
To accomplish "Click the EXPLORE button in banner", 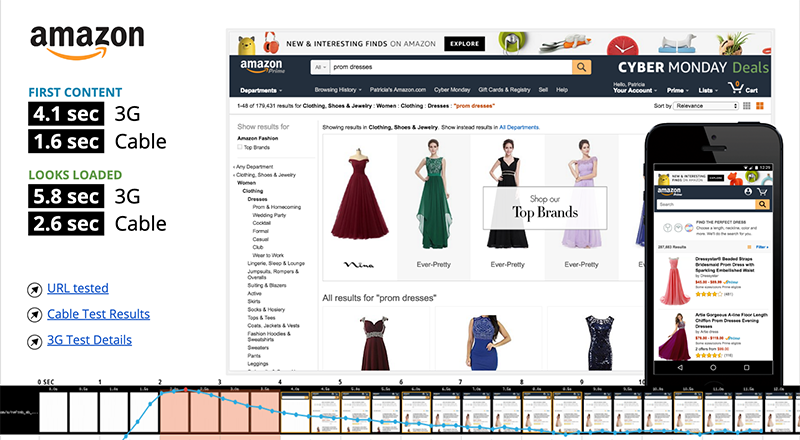I will click(464, 44).
